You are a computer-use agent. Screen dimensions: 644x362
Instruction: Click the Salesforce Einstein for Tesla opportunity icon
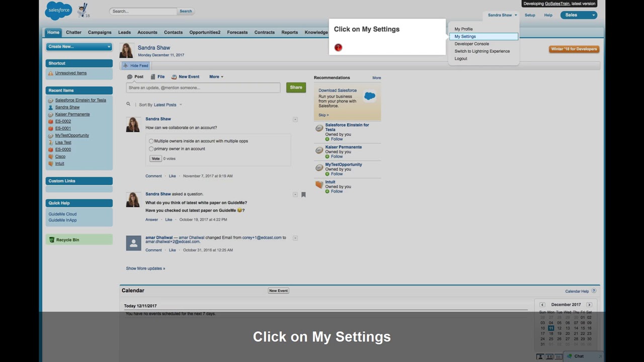pos(319,128)
